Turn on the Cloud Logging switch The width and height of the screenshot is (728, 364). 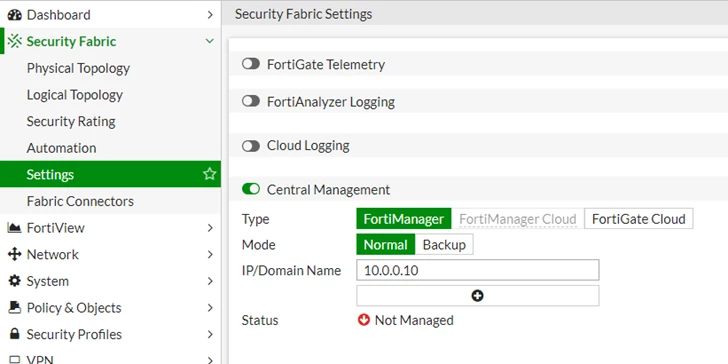click(251, 146)
